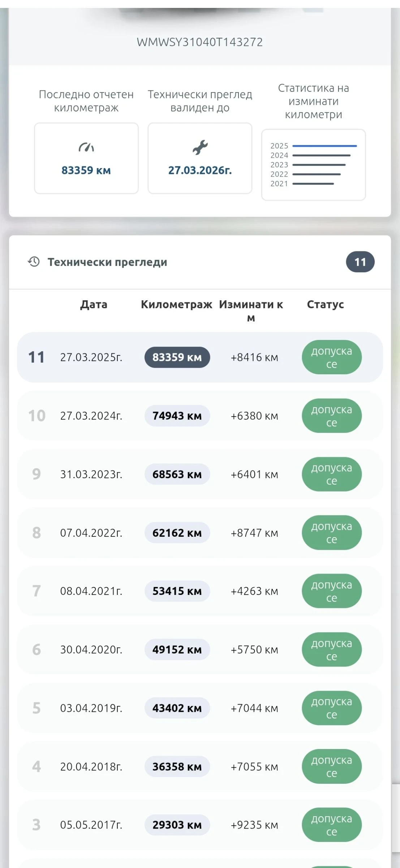The image size is (400, 868).
Task: Click the 68563 км mileage pill
Action: point(177,474)
